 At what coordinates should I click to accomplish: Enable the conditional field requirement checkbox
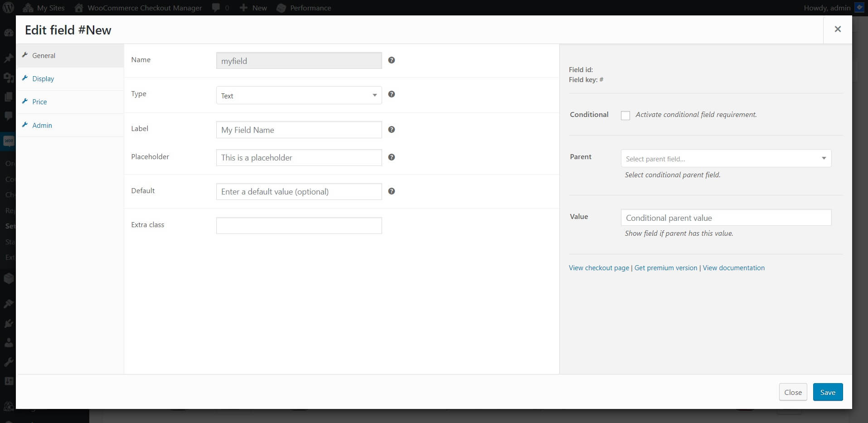pos(626,115)
